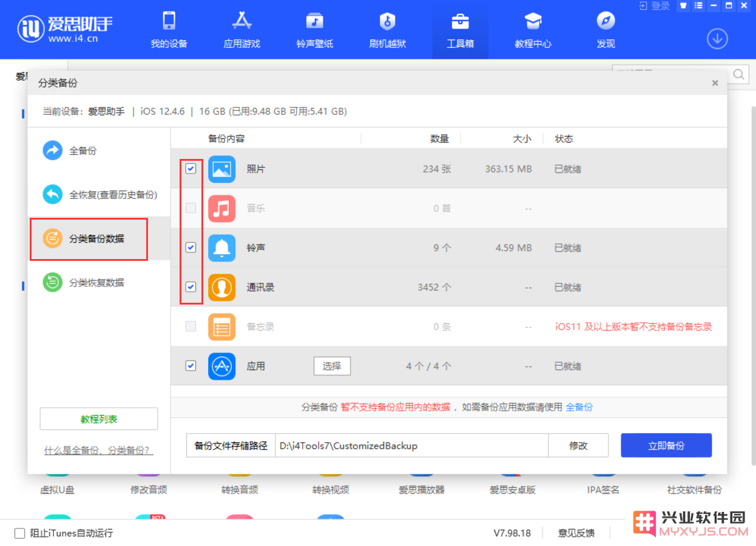Click the 全恢复 back-arrow icon

point(53,195)
